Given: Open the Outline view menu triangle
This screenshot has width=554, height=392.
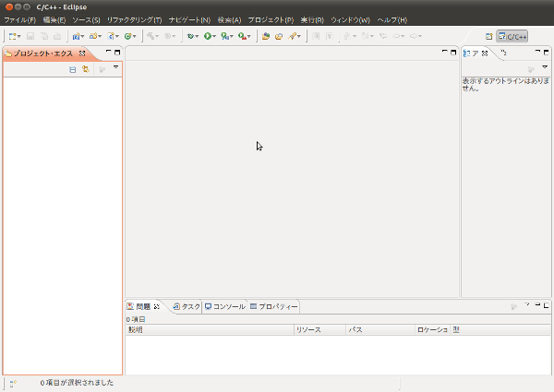Looking at the screenshot, I should pos(545,67).
